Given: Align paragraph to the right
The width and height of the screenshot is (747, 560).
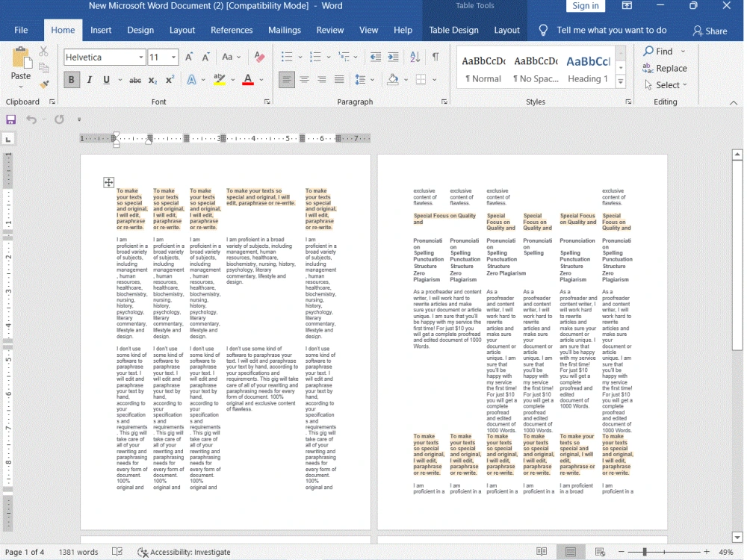Looking at the screenshot, I should 321,80.
